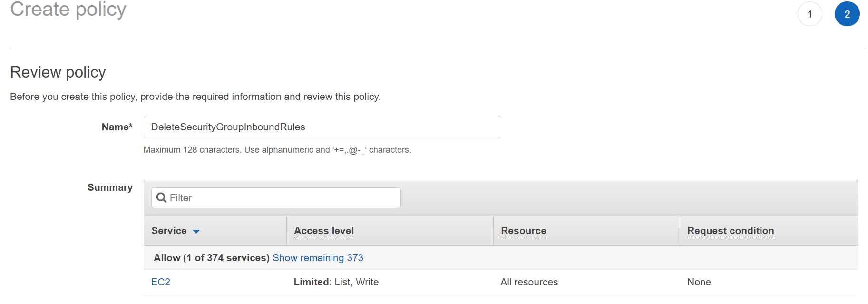Click the step 2 blue circle indicator
This screenshot has height=304, width=868.
(847, 14)
